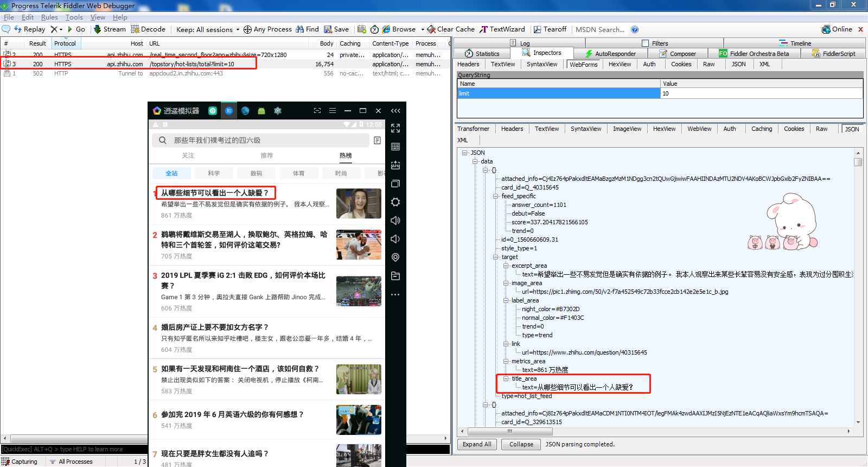The height and width of the screenshot is (467, 868).
Task: Click the comment bubble icon in Fiddler toolbar
Action: 6,29
